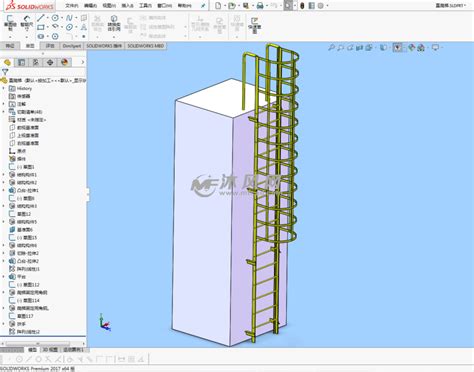The height and width of the screenshot is (372, 474).
Task: Click the feature tree filter funnel
Action: [5, 72]
